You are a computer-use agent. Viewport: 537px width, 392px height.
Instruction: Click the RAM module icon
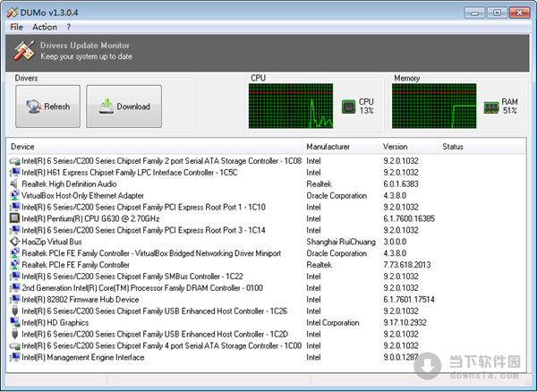click(x=491, y=107)
